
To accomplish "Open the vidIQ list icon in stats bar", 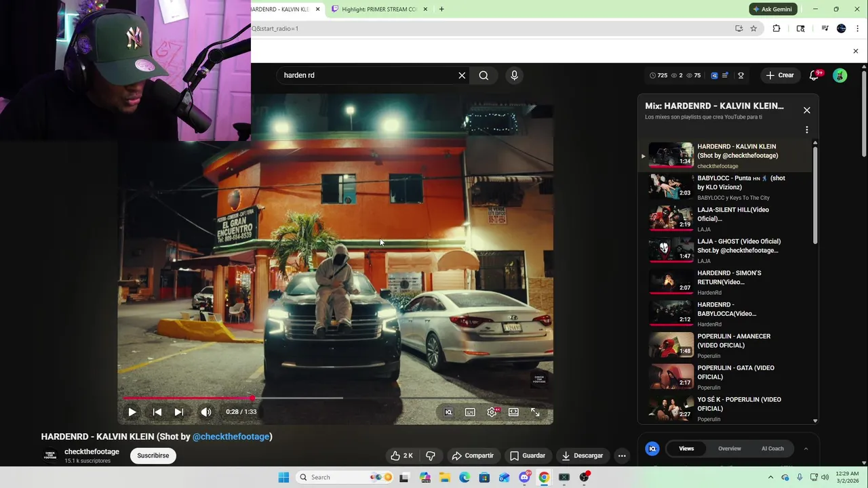I will pos(725,75).
